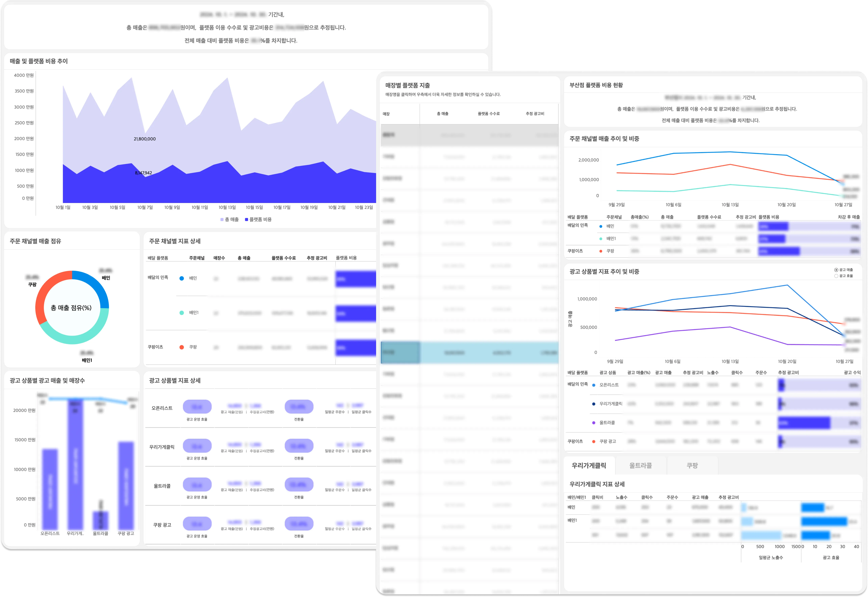This screenshot has height=597, width=868.
Task: Click the purple 울트라콜 dot in ad product table
Action: [x=594, y=423]
